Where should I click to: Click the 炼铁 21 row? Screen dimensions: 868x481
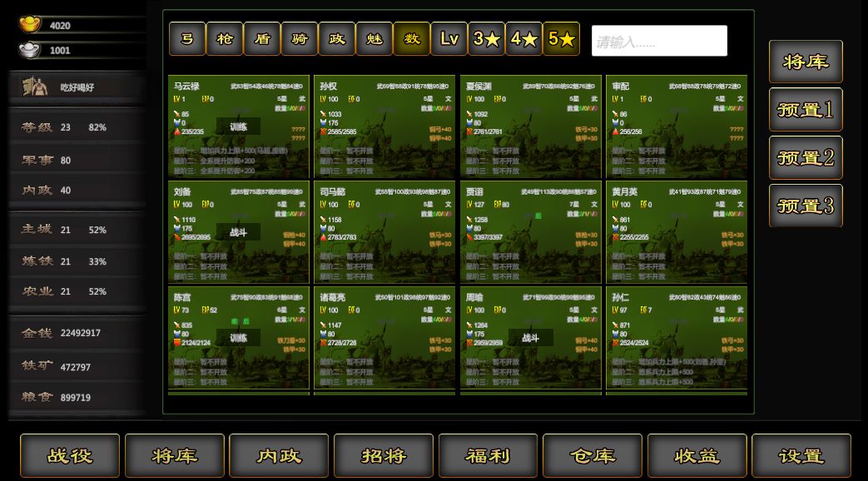tap(77, 261)
